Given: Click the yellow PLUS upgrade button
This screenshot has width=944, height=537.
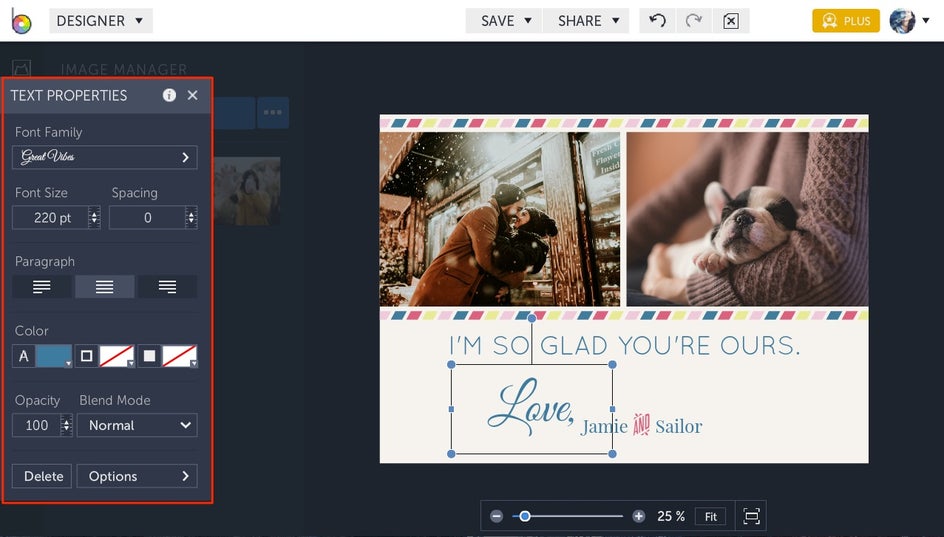Looking at the screenshot, I should (x=846, y=21).
